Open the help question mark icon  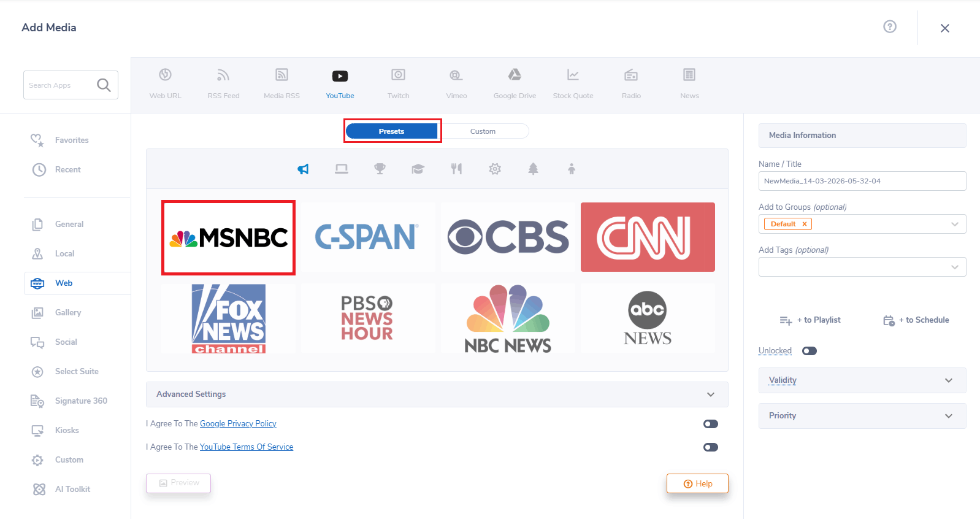(x=890, y=26)
